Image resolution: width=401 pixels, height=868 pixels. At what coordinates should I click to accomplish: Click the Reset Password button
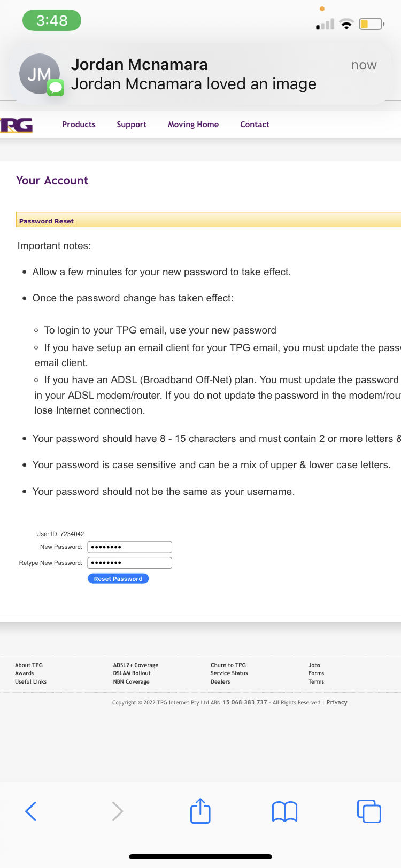(x=118, y=579)
